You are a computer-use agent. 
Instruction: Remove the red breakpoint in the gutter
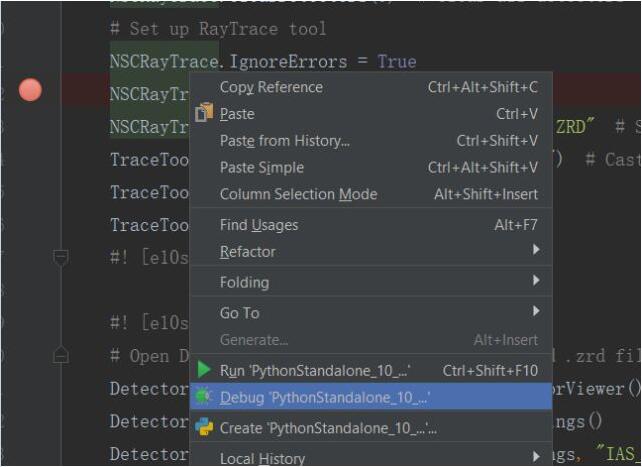tap(30, 91)
